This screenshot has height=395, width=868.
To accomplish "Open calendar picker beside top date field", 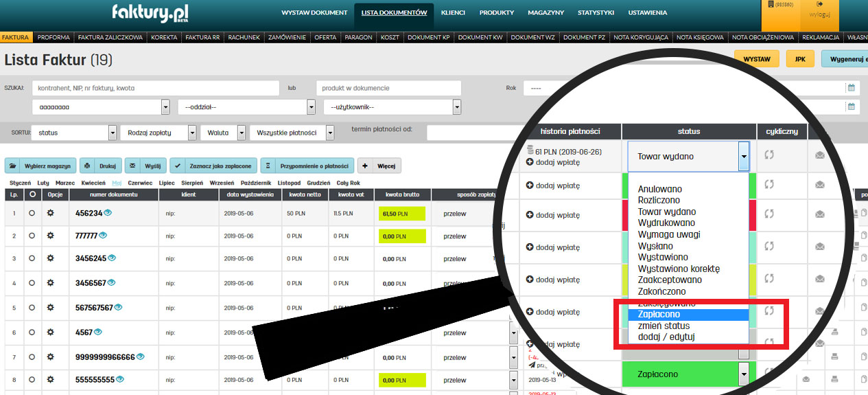I will [852, 88].
